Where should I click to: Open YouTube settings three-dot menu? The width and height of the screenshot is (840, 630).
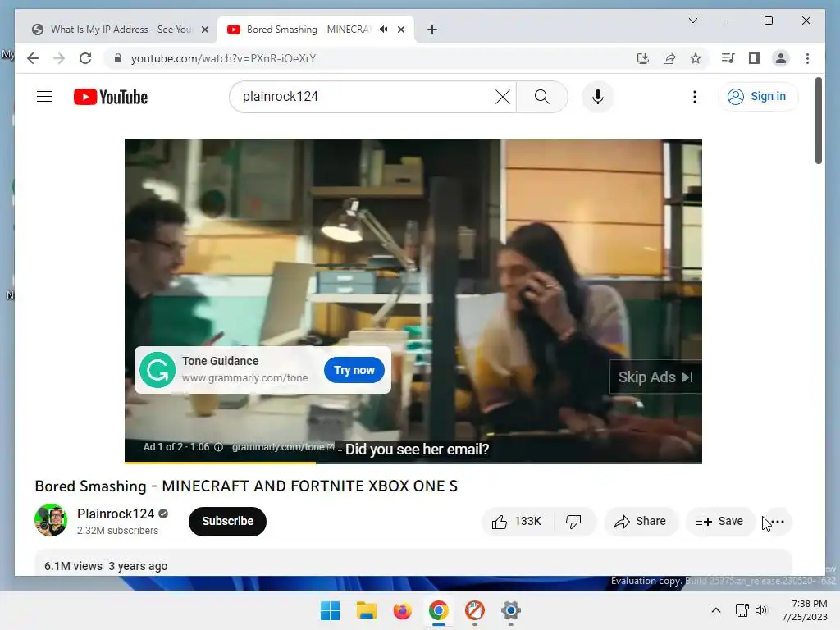click(x=695, y=97)
